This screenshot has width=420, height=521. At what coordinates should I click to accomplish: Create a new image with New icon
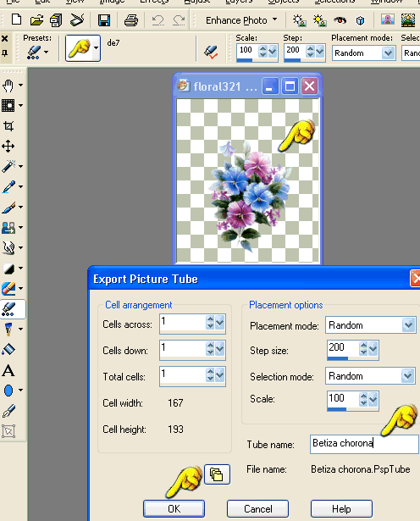(x=17, y=20)
